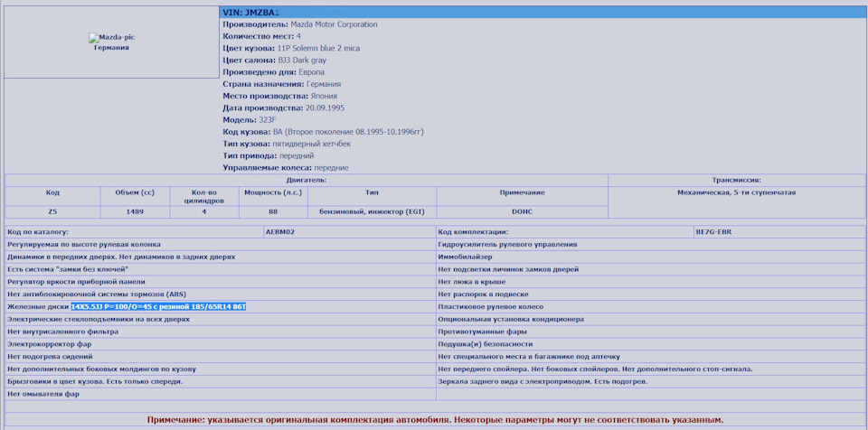The image size is (868, 430).
Task: Click the "Нет подогрева сидений" row
Action: 221,357
